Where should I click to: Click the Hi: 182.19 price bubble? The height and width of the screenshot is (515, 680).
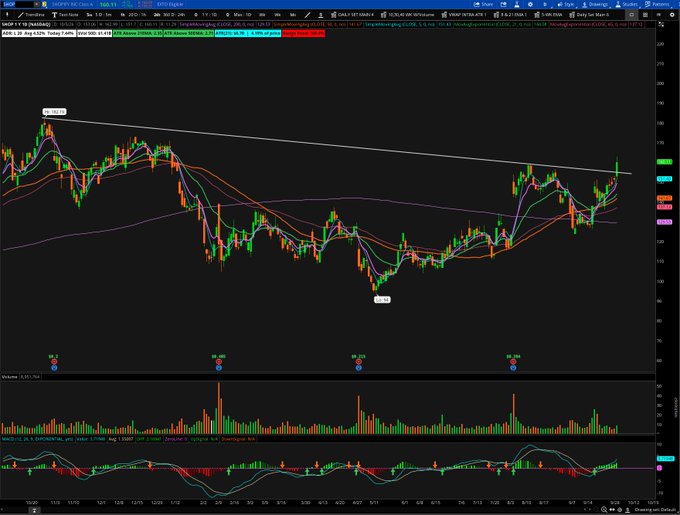coord(55,112)
